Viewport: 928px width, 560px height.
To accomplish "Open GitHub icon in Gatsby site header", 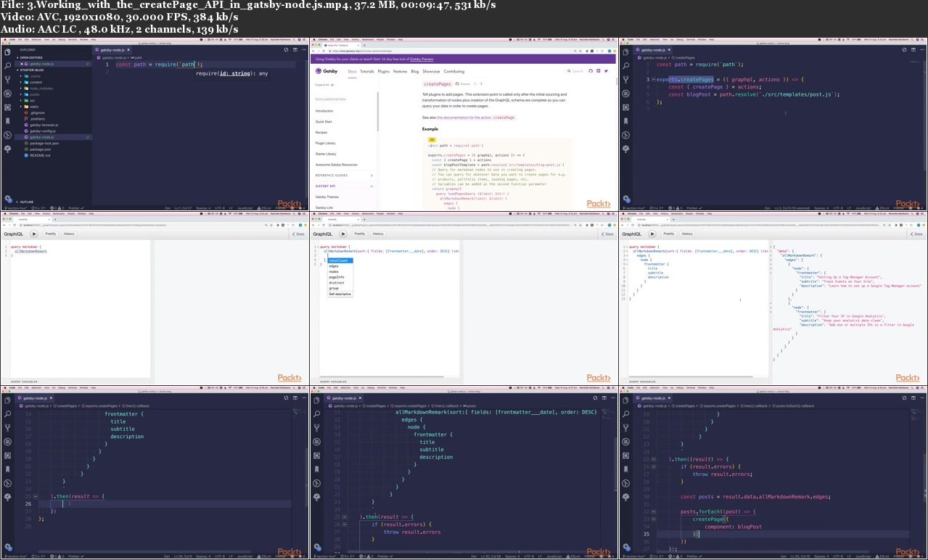I will (590, 71).
